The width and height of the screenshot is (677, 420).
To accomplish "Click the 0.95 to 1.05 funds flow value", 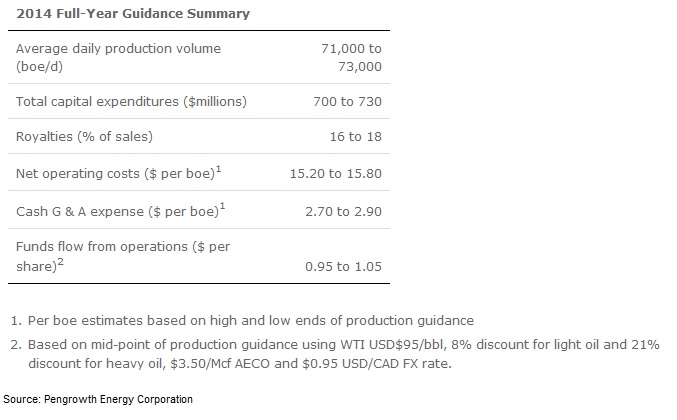I will tap(344, 266).
